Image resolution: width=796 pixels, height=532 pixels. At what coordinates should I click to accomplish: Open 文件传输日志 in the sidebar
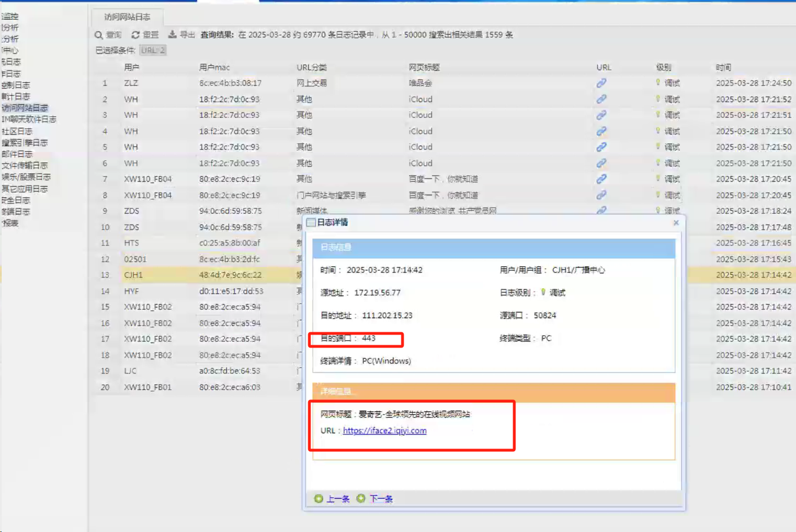click(x=25, y=165)
